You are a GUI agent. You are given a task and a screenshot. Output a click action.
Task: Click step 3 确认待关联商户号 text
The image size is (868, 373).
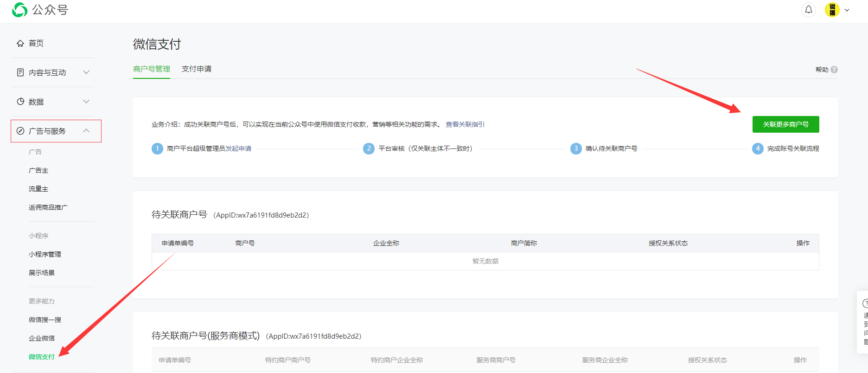(611, 148)
